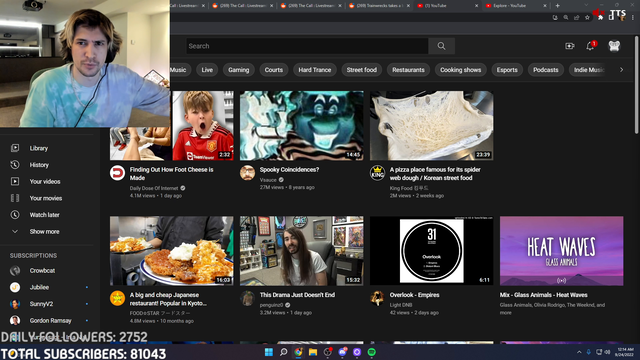
Task: Click the Your movies film icon
Action: click(15, 198)
